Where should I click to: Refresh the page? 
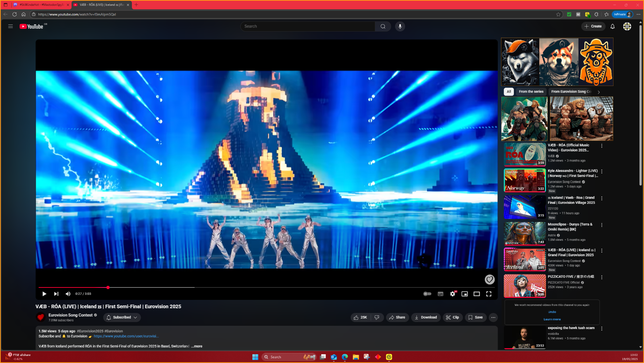(x=14, y=14)
